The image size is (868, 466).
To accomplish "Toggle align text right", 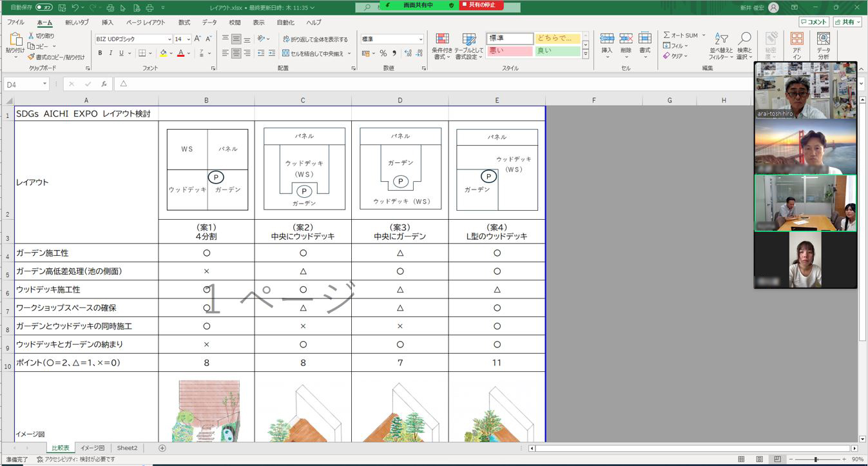I will (x=247, y=53).
